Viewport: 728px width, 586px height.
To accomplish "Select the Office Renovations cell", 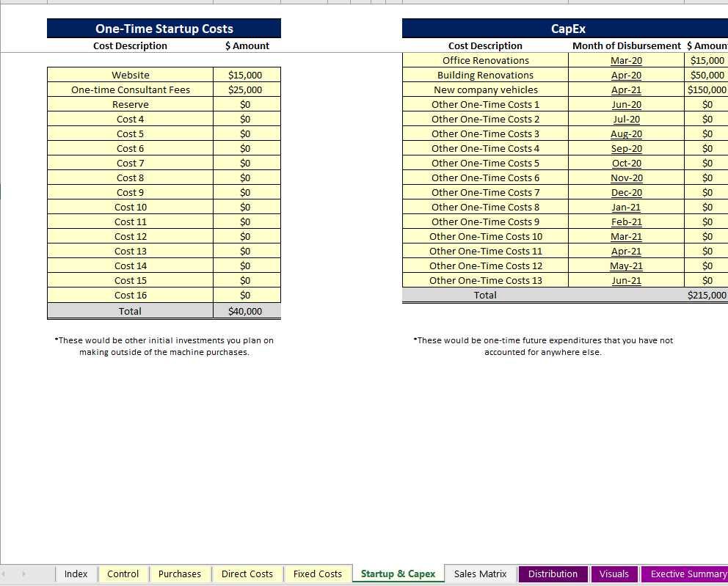I will 485,60.
